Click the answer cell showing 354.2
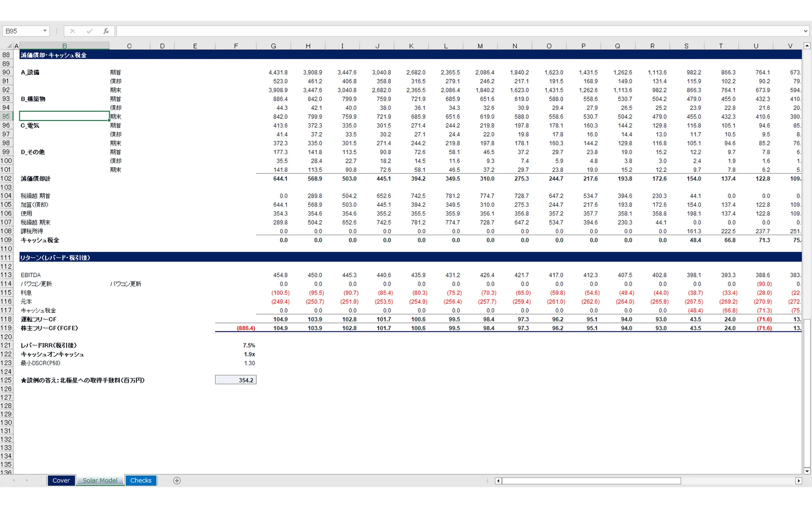The height and width of the screenshot is (508, 812). 236,380
